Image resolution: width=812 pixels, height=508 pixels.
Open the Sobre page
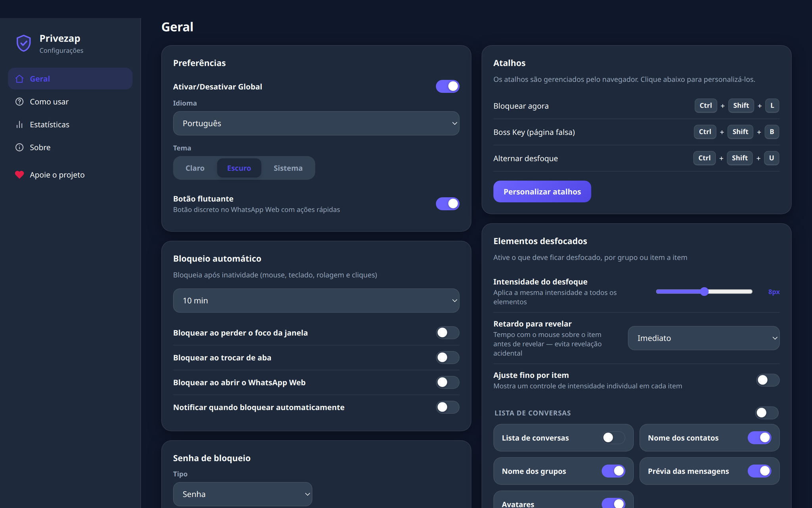70,147
